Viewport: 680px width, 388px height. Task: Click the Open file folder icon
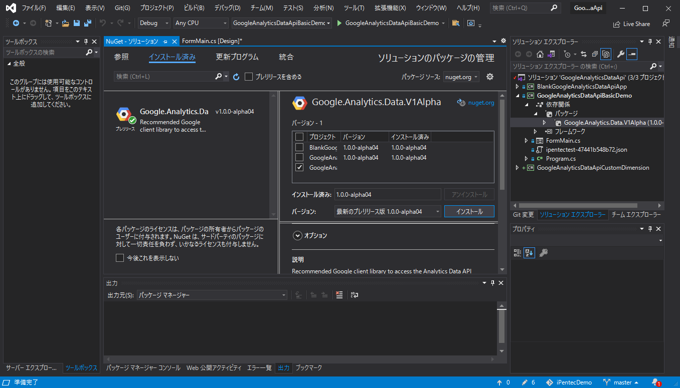point(65,23)
